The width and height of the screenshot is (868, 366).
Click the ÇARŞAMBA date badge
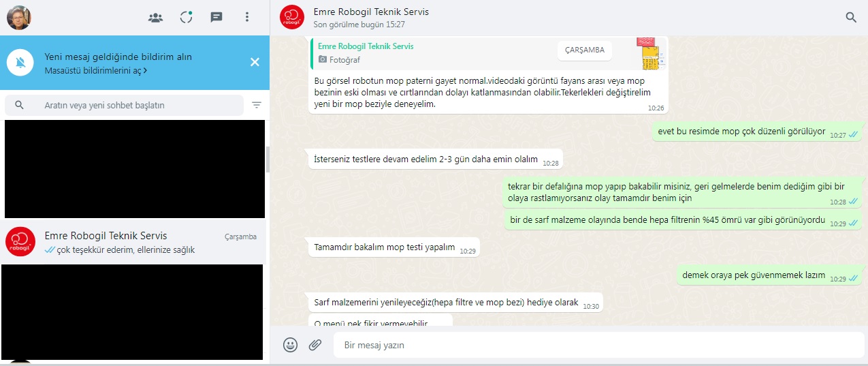tap(585, 50)
